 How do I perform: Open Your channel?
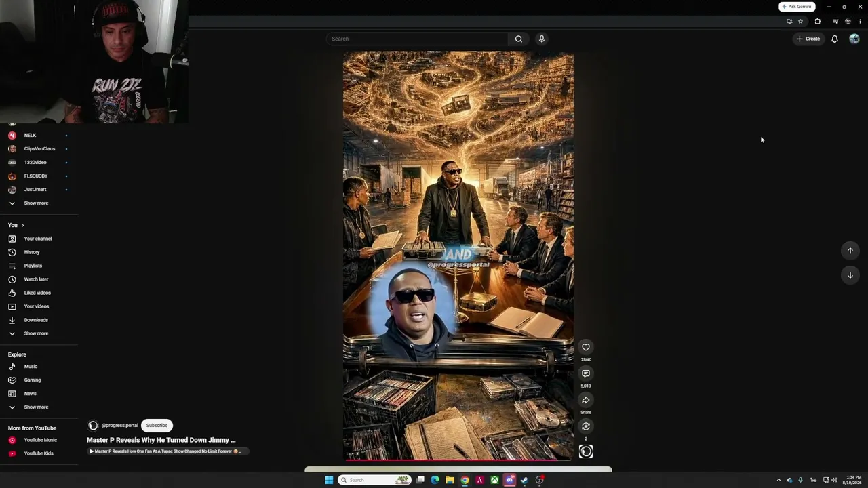[38, 239]
